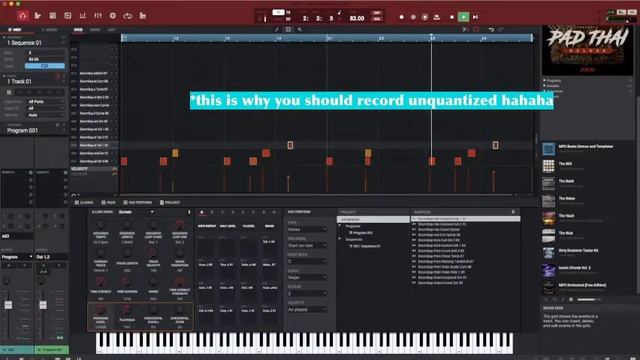The height and width of the screenshot is (360, 640).
Task: Click the undo arrow above the grid
Action: (491, 29)
